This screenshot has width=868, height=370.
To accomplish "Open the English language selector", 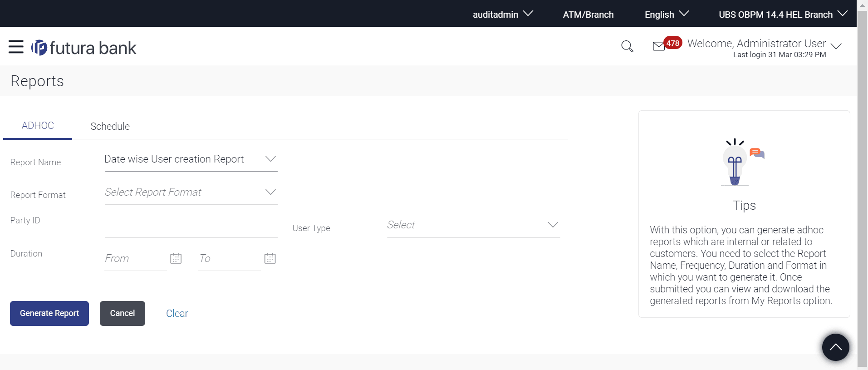I will tap(667, 15).
